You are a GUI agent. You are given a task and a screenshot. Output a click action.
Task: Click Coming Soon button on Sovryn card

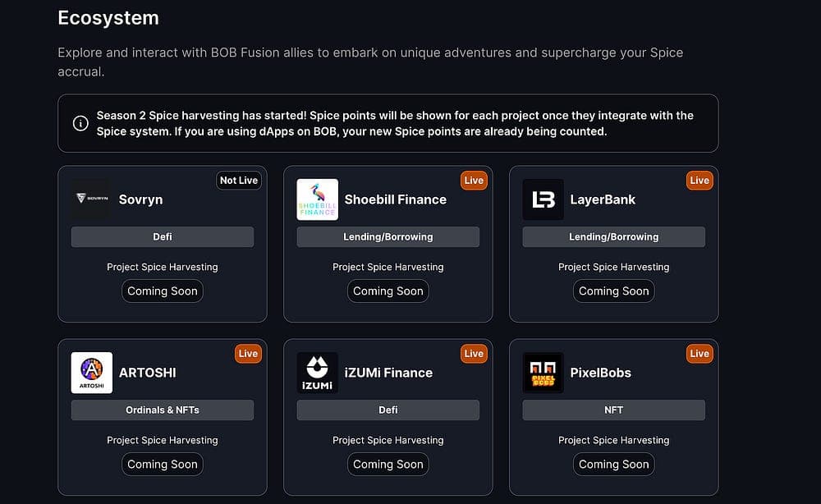163,291
